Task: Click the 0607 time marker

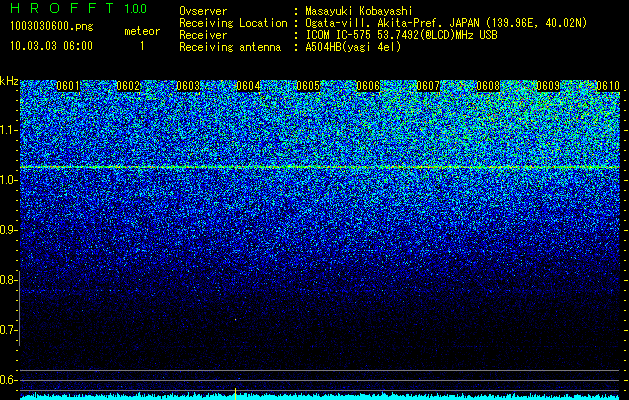Action: point(428,86)
